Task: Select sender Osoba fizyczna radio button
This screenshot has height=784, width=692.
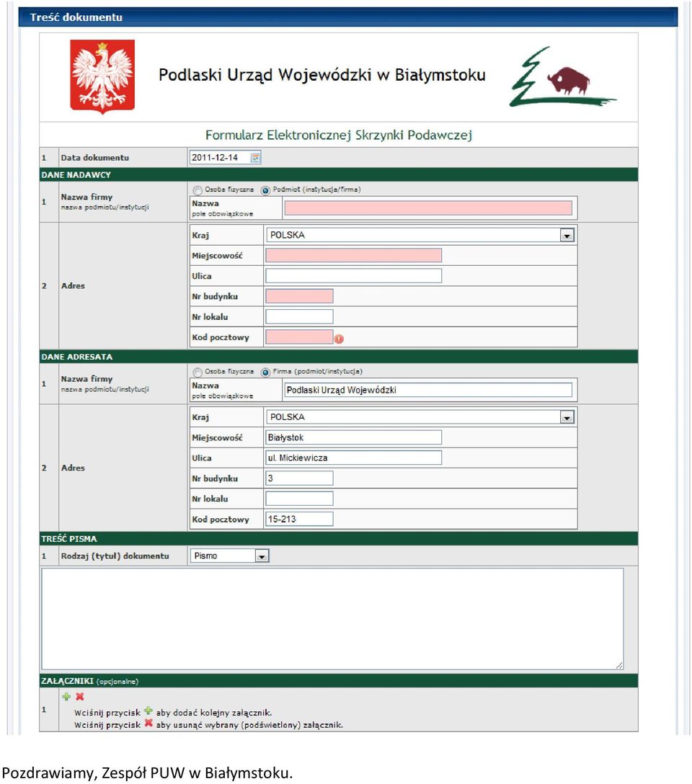Action: coord(198,190)
